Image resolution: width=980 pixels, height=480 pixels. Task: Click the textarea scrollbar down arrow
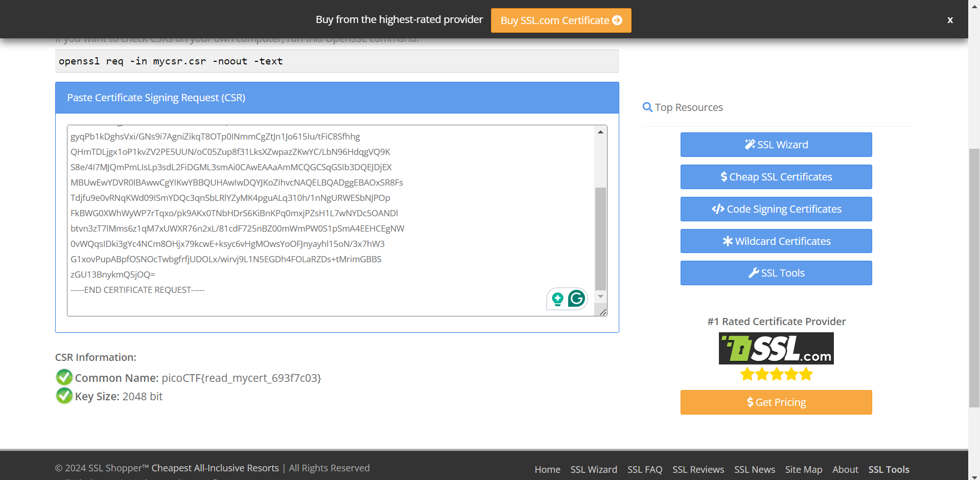pos(601,296)
